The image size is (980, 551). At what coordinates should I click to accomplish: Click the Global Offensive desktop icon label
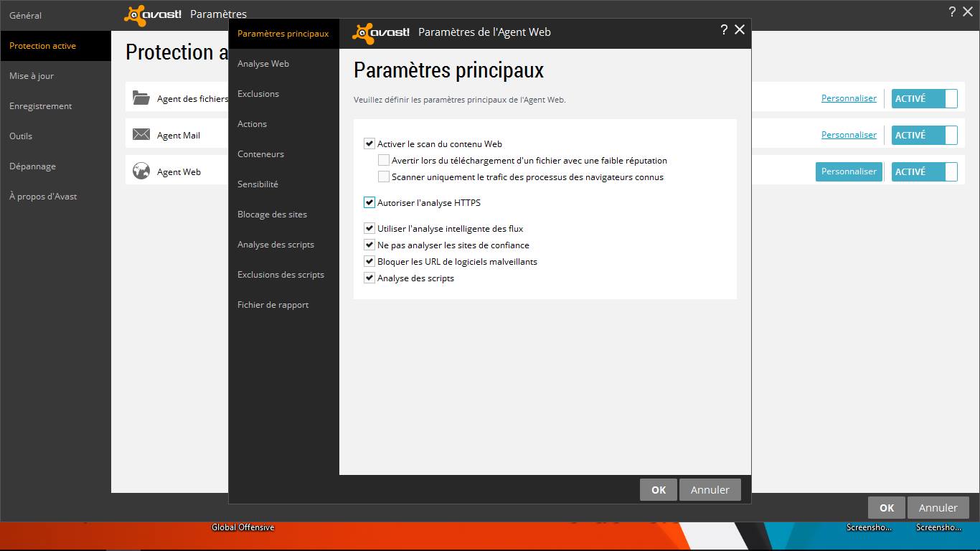click(242, 527)
